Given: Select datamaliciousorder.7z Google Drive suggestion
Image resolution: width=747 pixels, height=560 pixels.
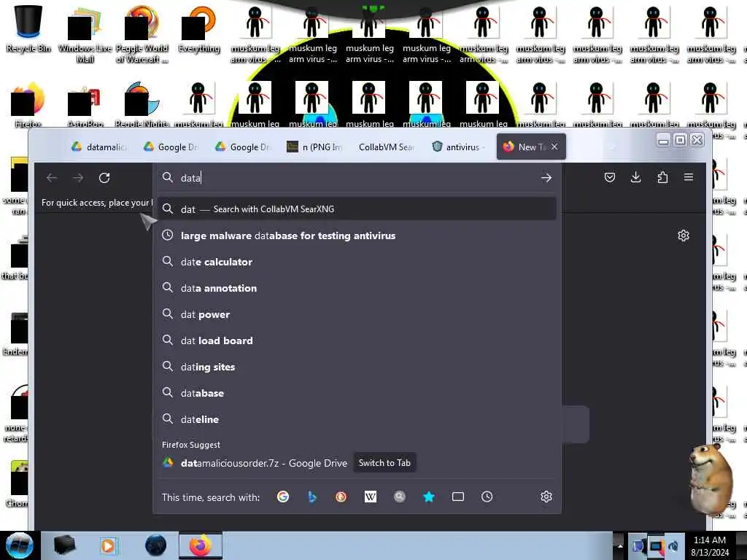Looking at the screenshot, I should 264,463.
